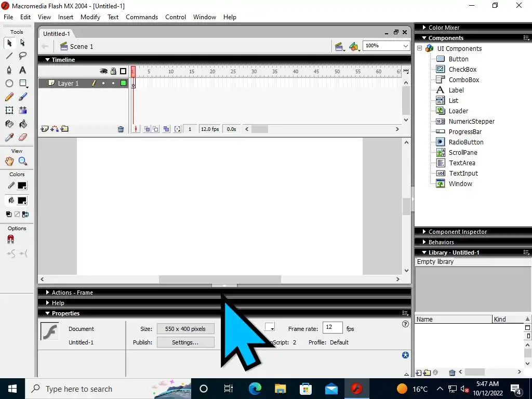Click the Publish Settings... button

pos(185,342)
